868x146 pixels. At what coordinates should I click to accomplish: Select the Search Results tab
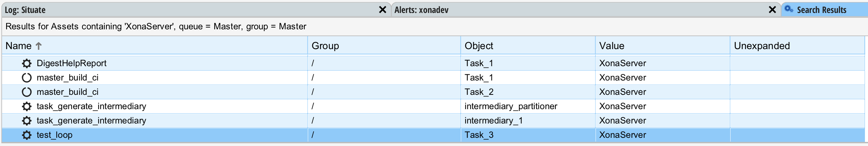coord(821,10)
